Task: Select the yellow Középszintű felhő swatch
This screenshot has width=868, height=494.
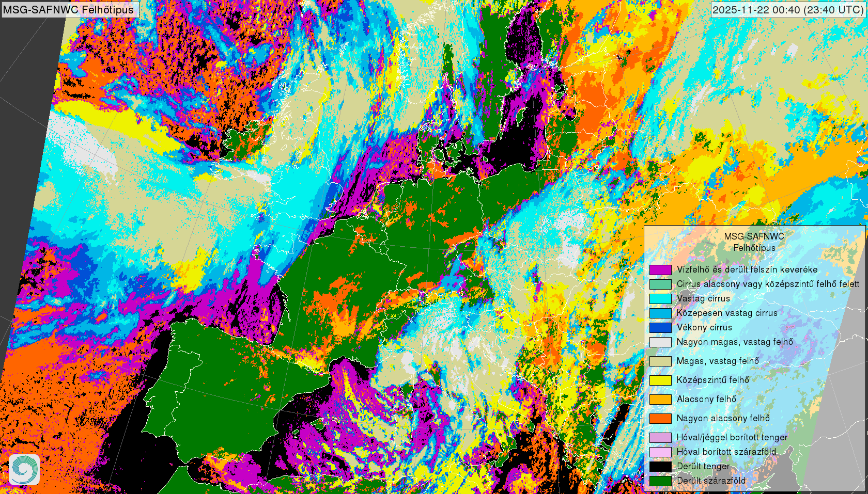Action: click(x=660, y=380)
